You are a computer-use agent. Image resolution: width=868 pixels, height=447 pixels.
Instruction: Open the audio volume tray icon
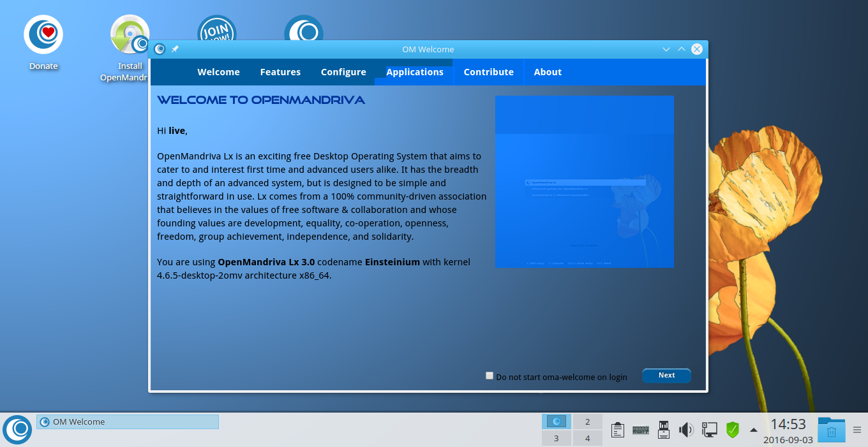click(x=686, y=430)
